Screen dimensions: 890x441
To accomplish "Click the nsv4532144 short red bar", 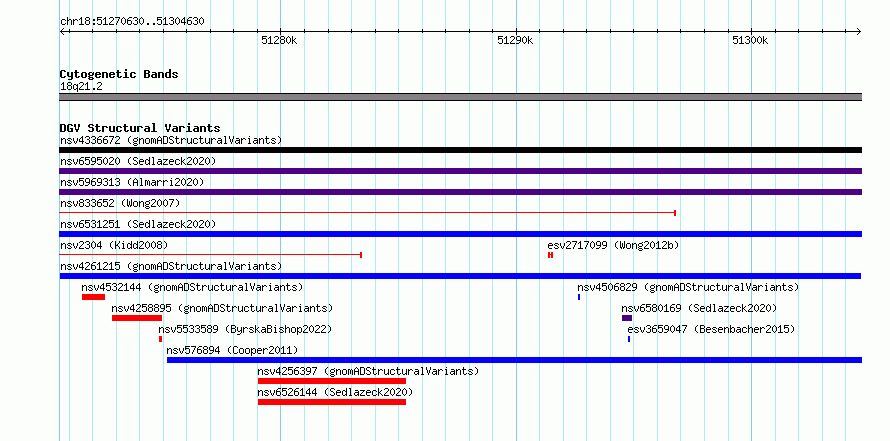I will tap(93, 297).
